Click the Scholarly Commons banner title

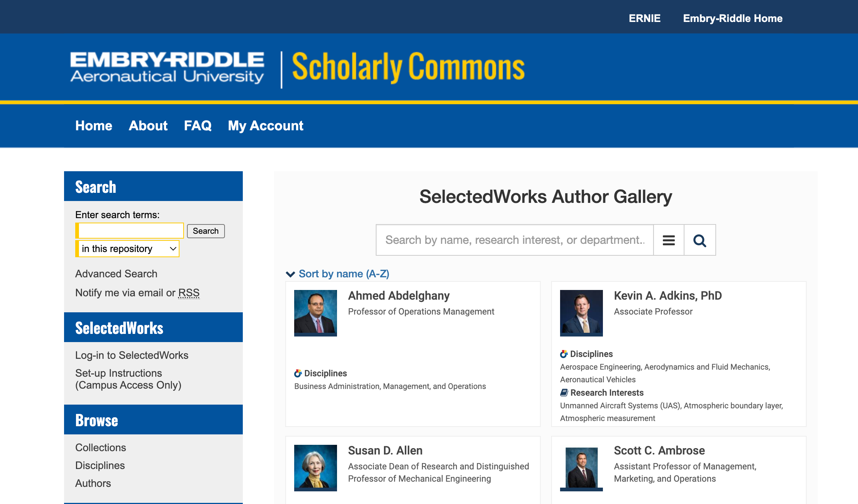tap(409, 67)
